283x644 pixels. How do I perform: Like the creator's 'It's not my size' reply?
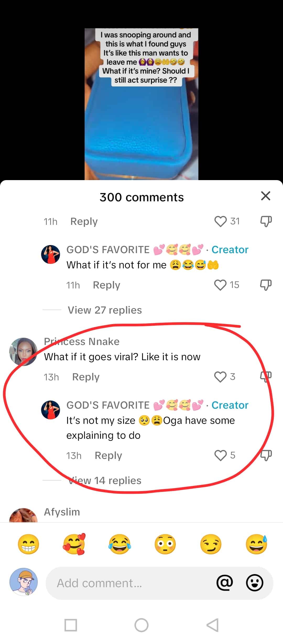[220, 455]
